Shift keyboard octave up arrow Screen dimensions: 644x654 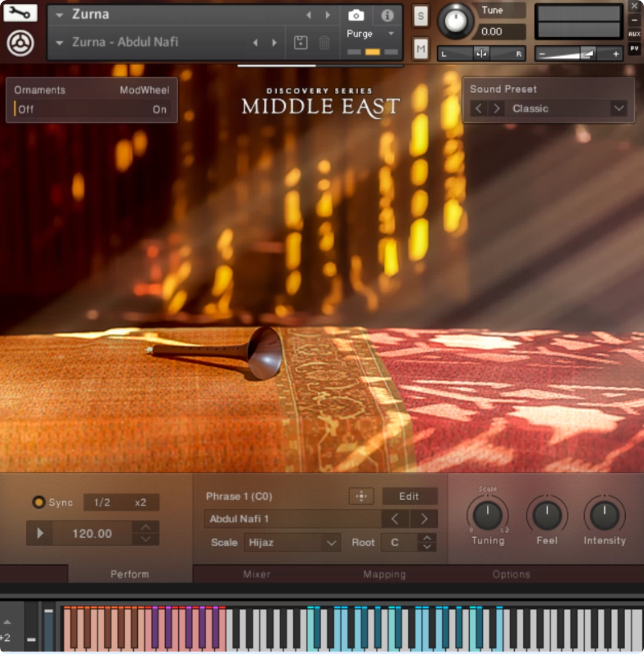click(x=7, y=621)
